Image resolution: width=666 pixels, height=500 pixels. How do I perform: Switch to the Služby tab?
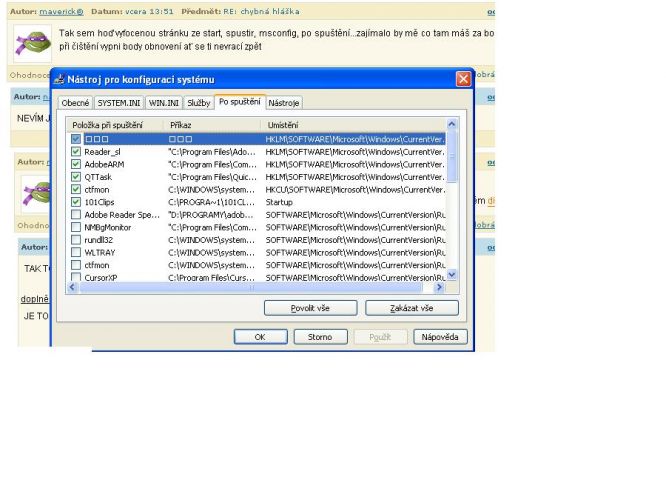199,103
